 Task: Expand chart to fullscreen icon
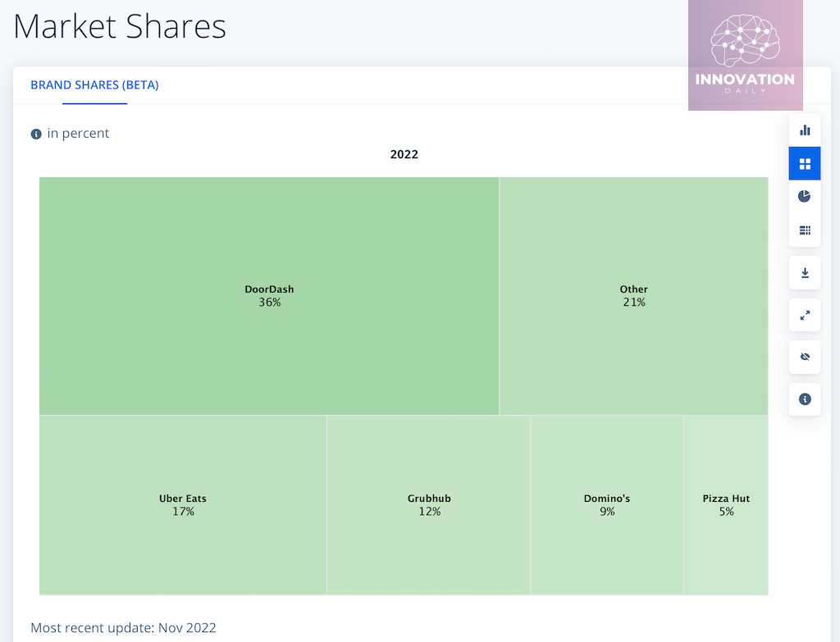click(x=805, y=316)
